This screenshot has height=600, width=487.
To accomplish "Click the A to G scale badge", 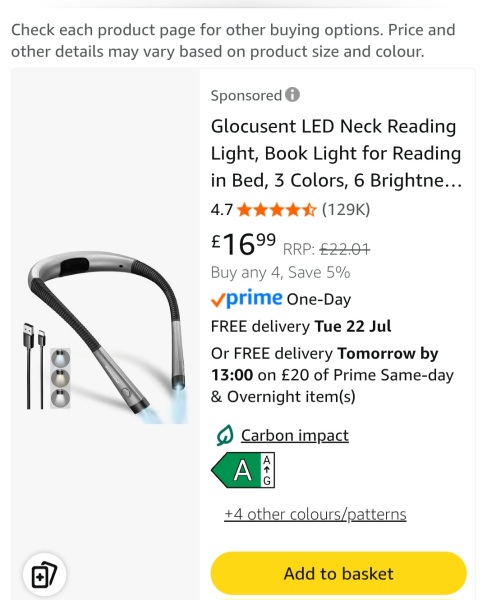I will click(267, 470).
